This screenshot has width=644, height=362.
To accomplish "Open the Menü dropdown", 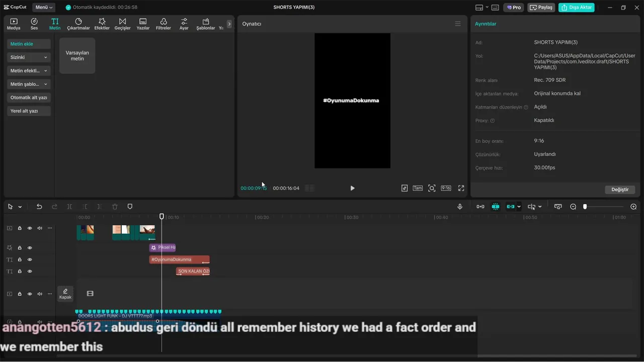I will coord(44,8).
